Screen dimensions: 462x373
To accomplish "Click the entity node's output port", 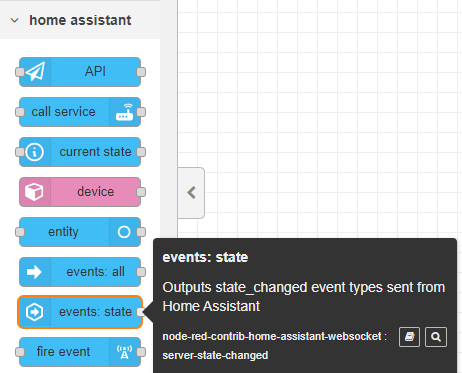I will point(141,232).
